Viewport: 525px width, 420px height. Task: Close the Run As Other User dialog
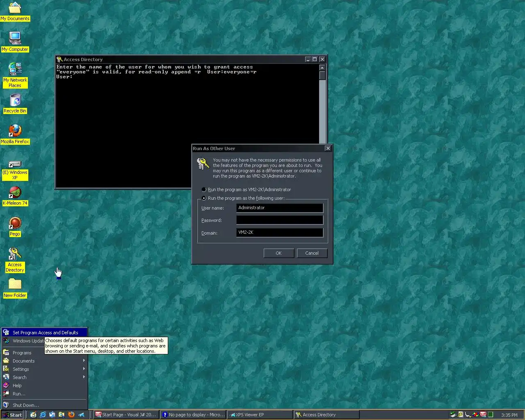click(x=328, y=148)
